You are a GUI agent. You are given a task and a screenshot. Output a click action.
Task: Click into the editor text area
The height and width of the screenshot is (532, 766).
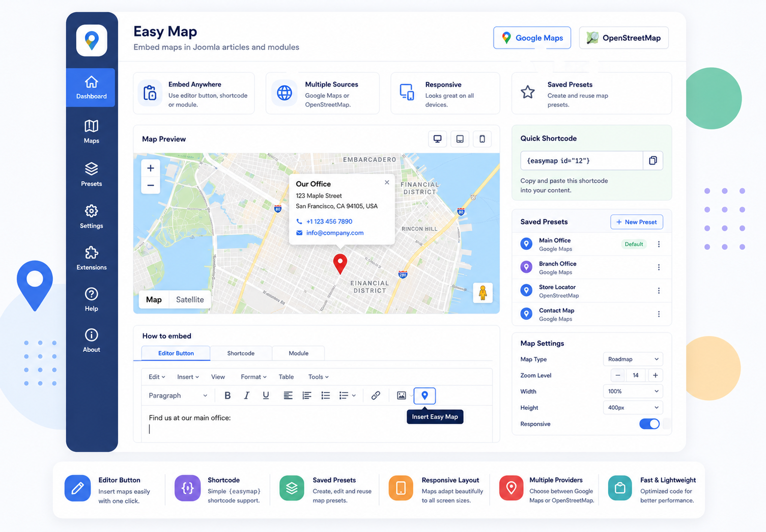point(317,424)
